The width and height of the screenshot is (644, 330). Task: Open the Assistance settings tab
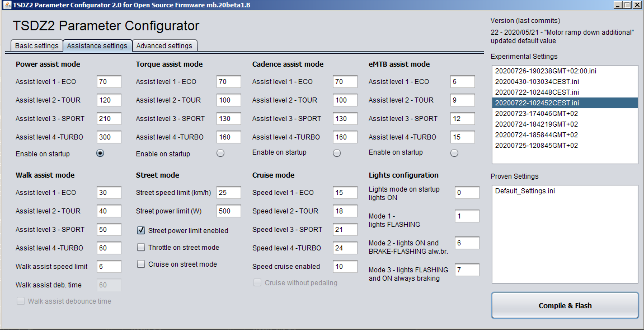point(97,46)
